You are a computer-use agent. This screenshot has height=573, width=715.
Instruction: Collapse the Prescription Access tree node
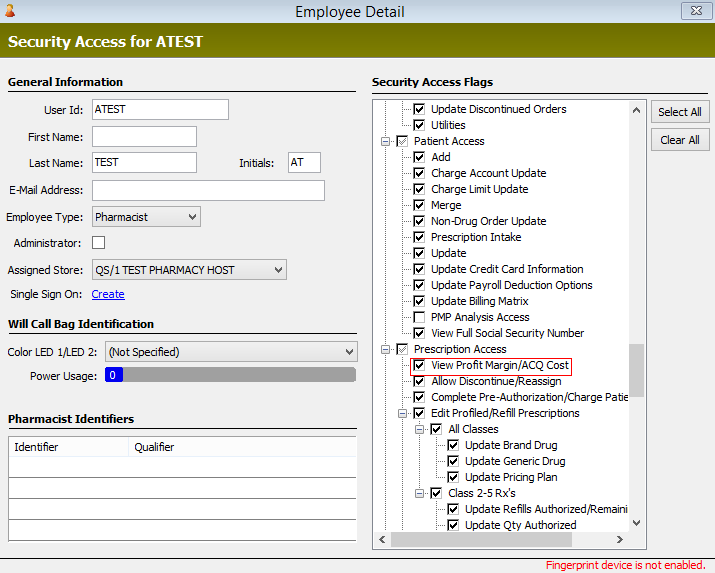point(385,349)
